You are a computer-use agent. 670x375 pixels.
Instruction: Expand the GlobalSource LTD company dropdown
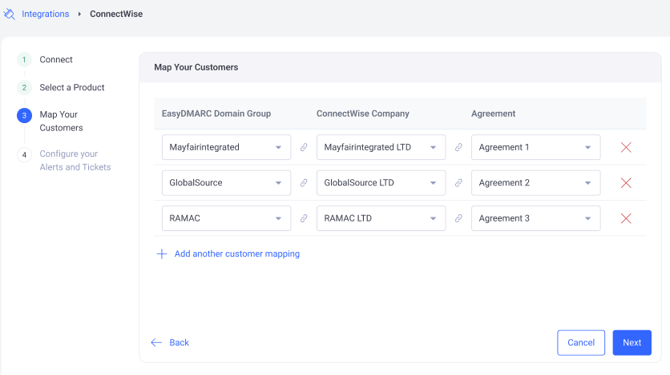[x=381, y=183]
